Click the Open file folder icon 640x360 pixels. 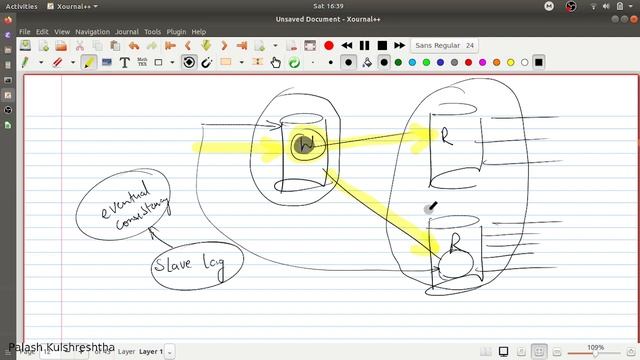point(61,45)
